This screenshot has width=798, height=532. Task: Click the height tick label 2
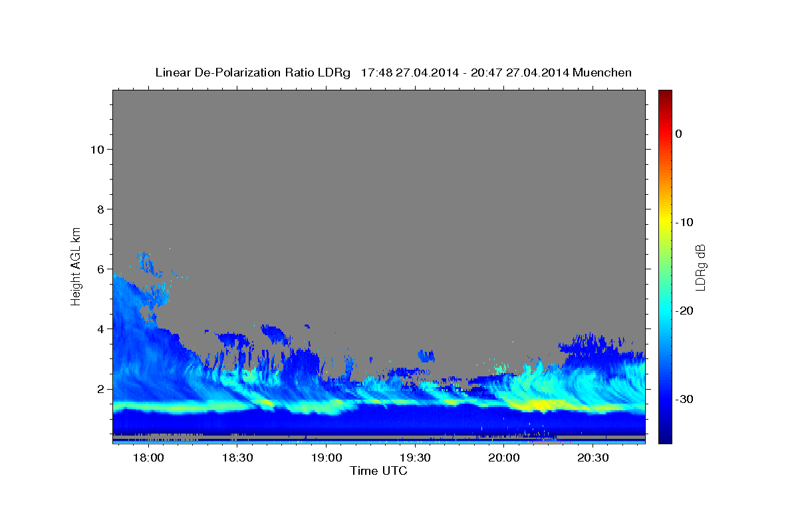click(99, 388)
